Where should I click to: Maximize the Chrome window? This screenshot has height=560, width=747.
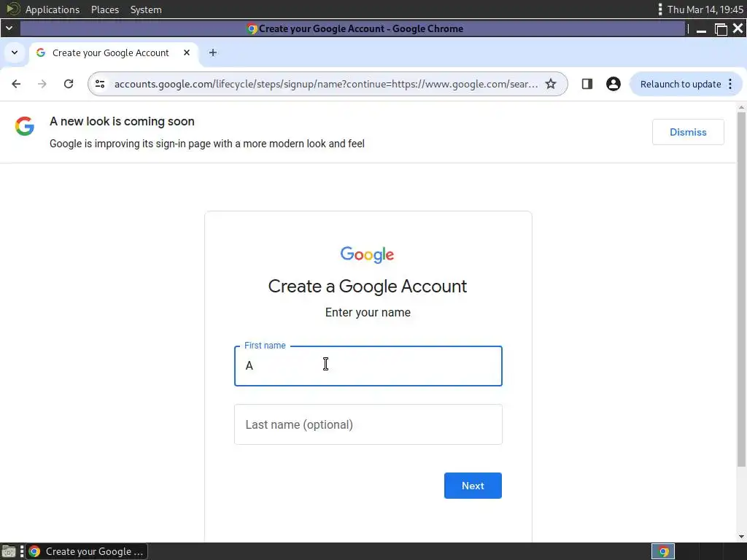(721, 29)
